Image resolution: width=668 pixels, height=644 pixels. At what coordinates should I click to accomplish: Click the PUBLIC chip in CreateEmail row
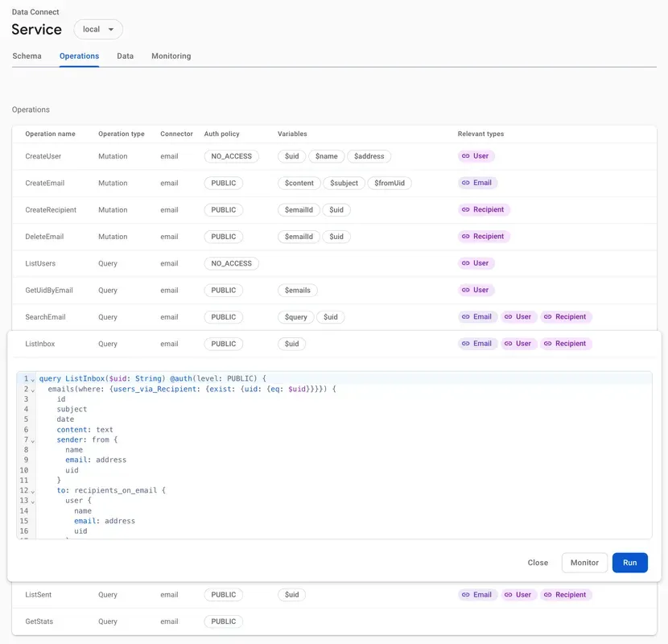223,184
